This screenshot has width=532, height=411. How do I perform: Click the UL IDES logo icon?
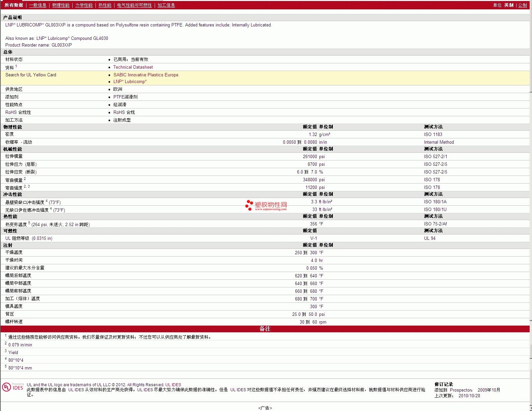tap(13, 387)
